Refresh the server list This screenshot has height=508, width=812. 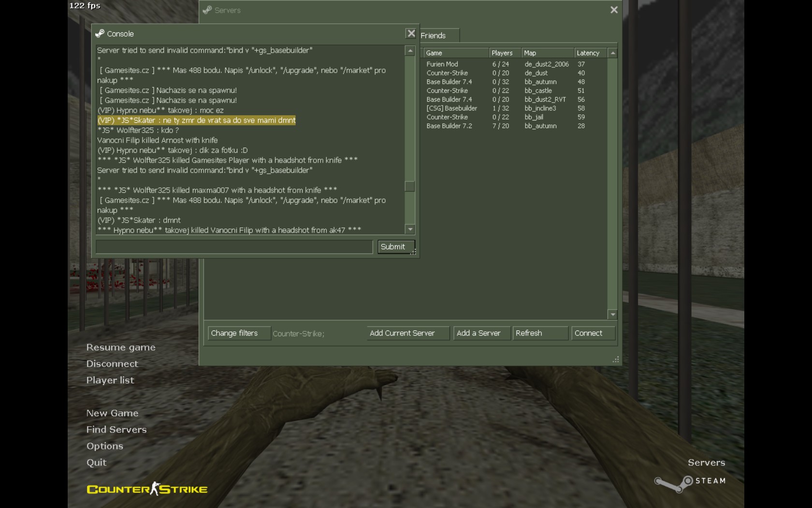click(540, 333)
